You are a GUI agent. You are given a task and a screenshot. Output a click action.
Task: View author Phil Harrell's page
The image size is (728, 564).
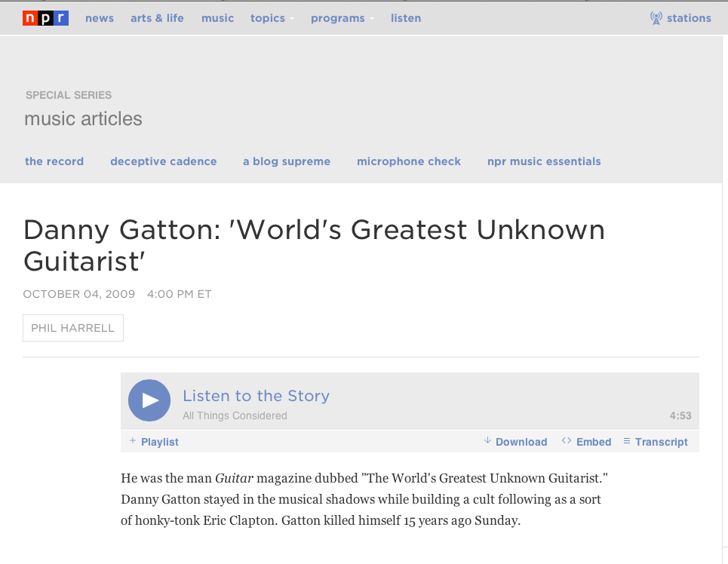(73, 328)
